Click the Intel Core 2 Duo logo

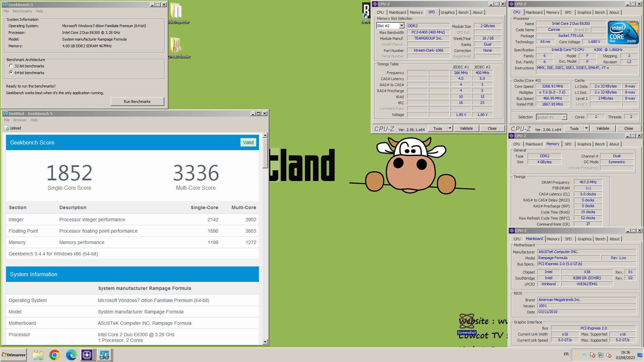[623, 32]
